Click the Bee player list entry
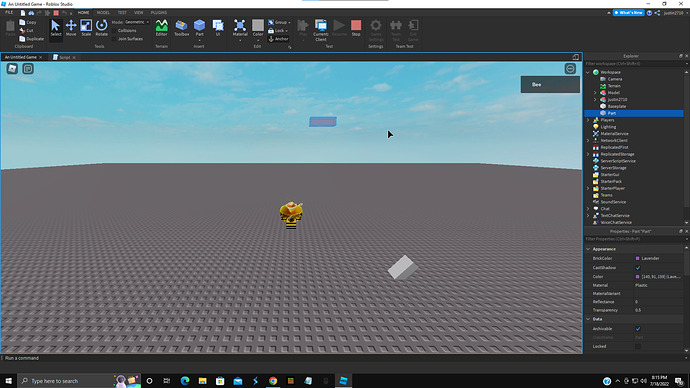The width and height of the screenshot is (690, 388). pyautogui.click(x=550, y=84)
